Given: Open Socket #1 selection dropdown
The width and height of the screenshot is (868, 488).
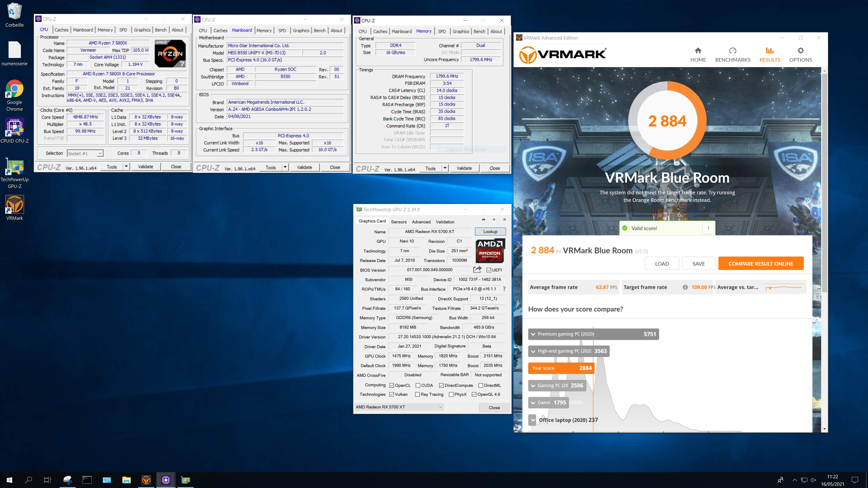Looking at the screenshot, I should [85, 153].
